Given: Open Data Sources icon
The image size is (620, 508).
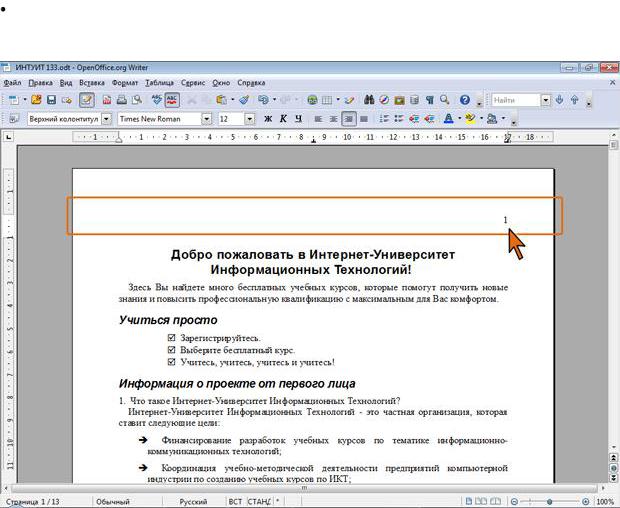Looking at the screenshot, I should point(414,100).
